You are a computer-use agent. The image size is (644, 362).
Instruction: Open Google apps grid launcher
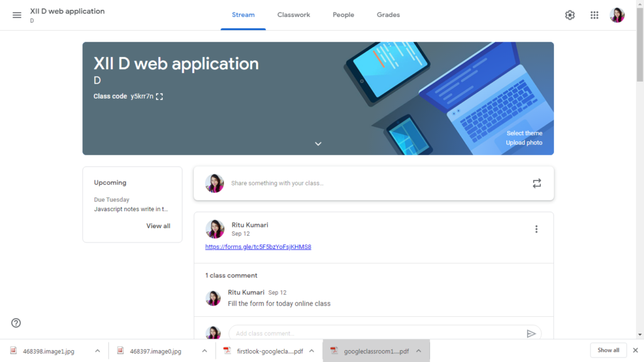point(594,15)
